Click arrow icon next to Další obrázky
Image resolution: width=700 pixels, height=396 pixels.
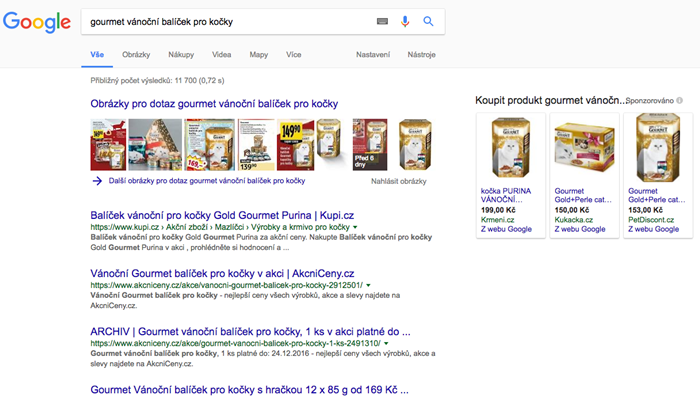(97, 181)
